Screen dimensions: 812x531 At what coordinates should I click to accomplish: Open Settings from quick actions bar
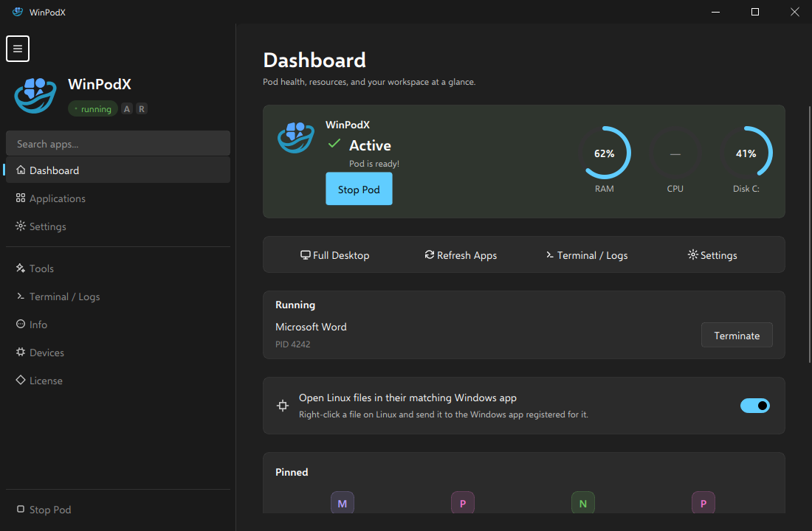coord(712,255)
